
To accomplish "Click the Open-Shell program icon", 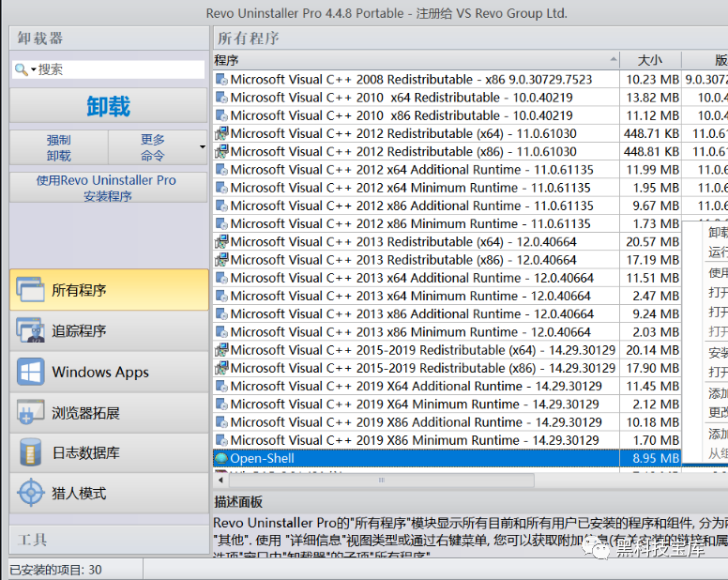I will (221, 458).
